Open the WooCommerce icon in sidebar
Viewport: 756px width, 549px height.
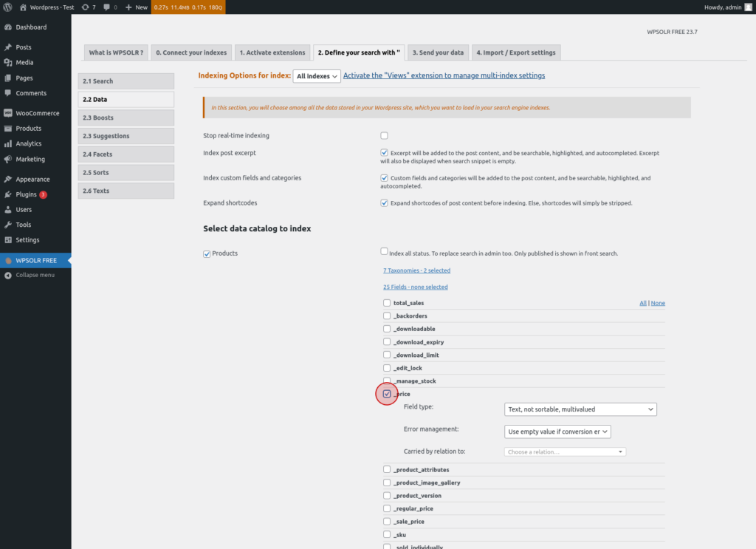click(7, 113)
